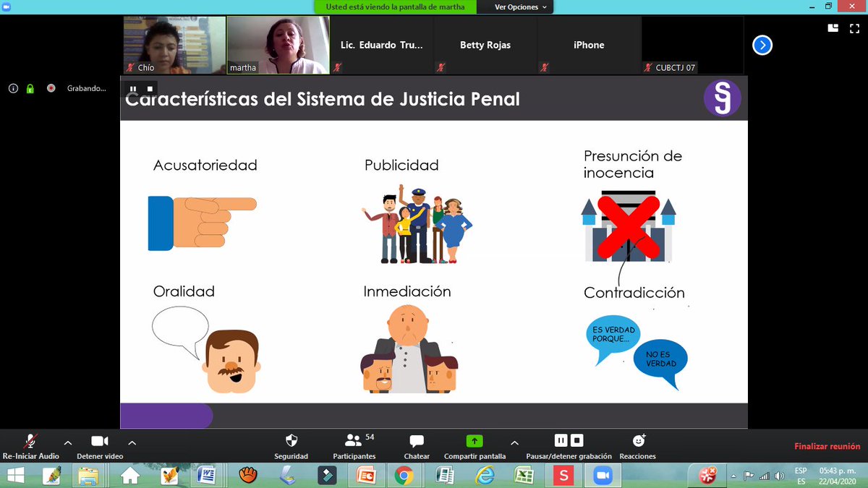This screenshot has width=868, height=488.
Task: Expand audio options arrow beside Re-Iniciar Audio
Action: (68, 442)
